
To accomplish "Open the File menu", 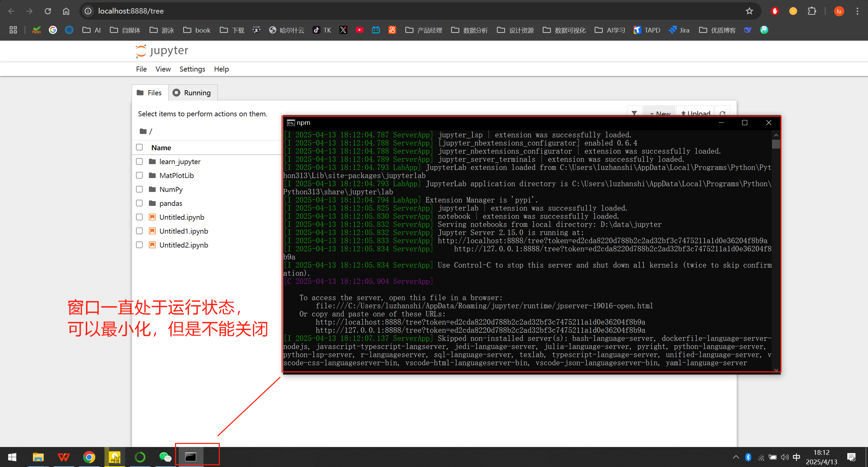I will (x=141, y=69).
